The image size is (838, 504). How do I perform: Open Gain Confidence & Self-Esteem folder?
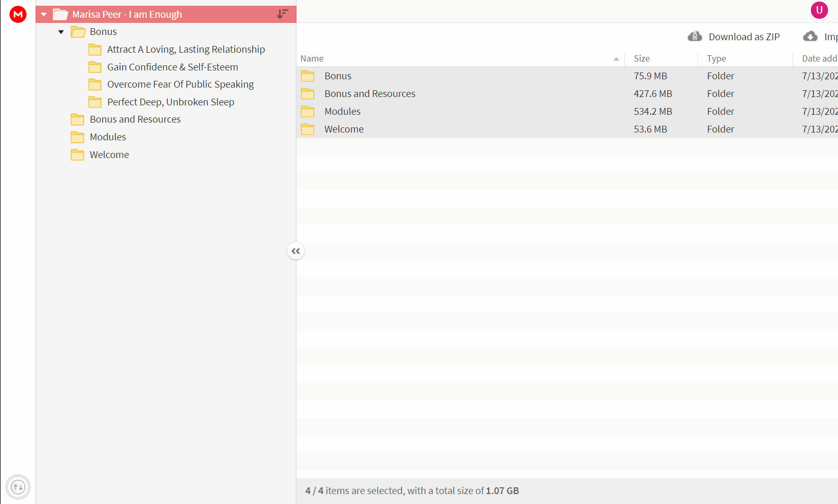click(x=172, y=67)
